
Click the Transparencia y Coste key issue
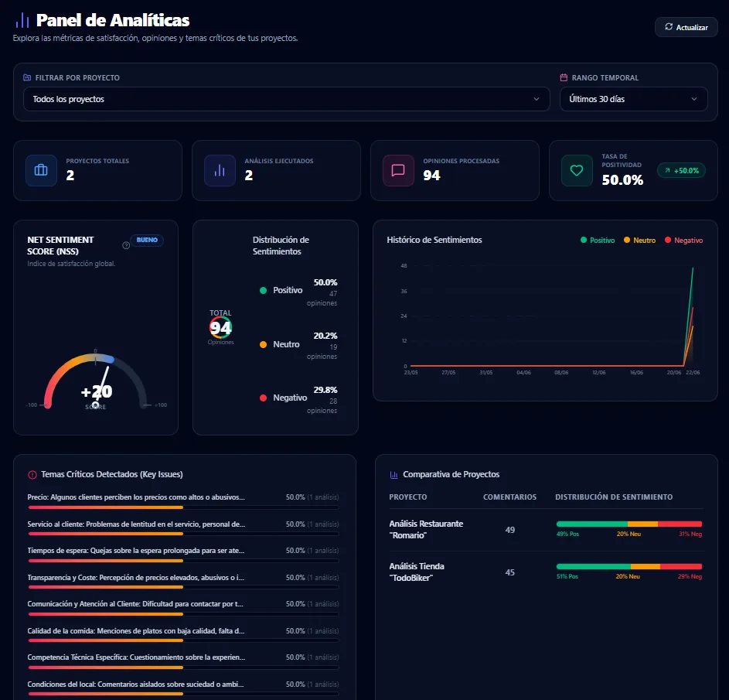136,578
